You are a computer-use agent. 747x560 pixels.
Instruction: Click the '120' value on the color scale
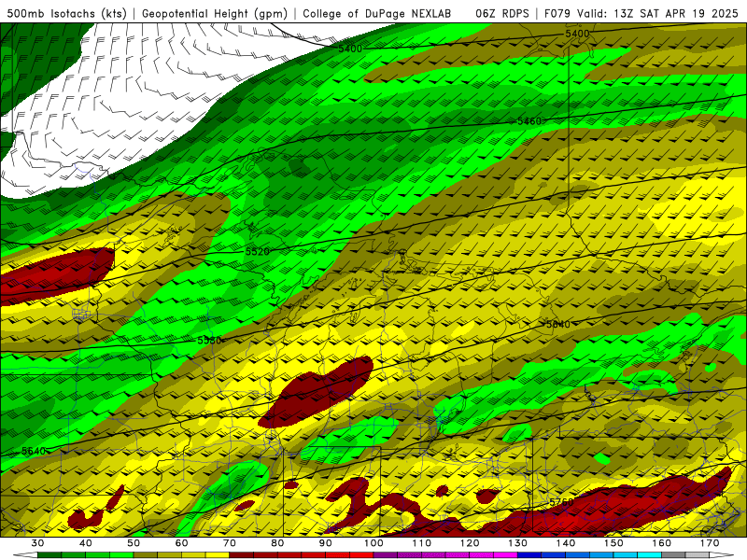tap(470, 543)
